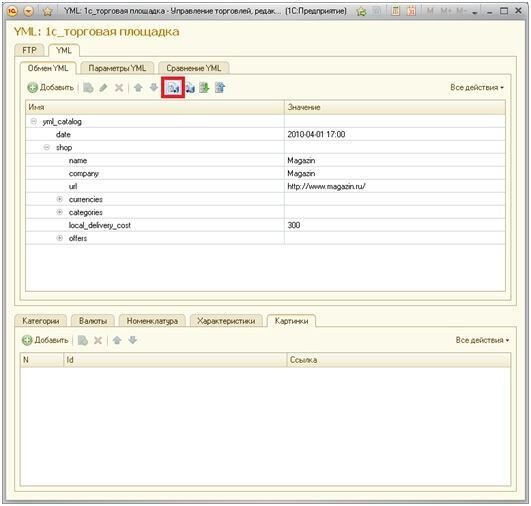Select the local_delivery_cost value cell
Screen dimensions: 531x506
[x=395, y=225]
